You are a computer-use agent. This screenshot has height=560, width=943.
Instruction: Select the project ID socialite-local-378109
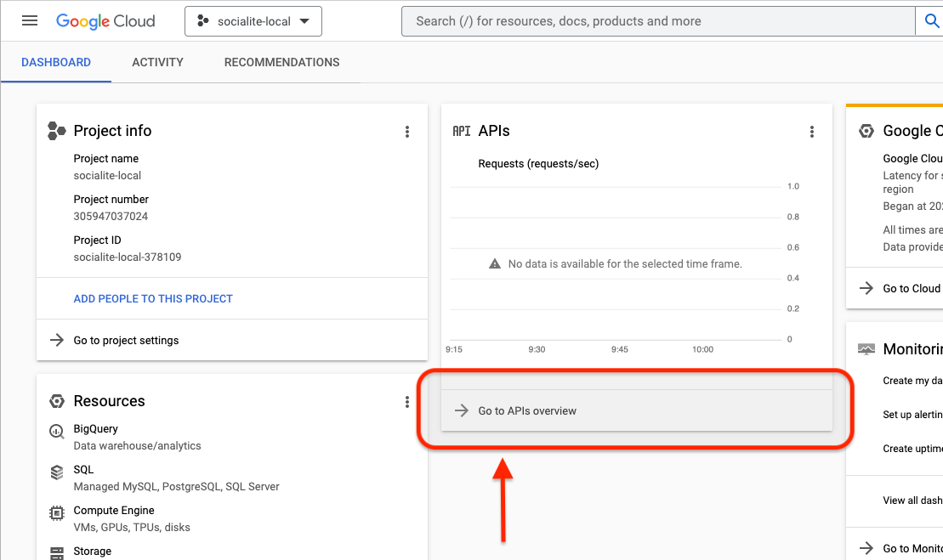(128, 257)
